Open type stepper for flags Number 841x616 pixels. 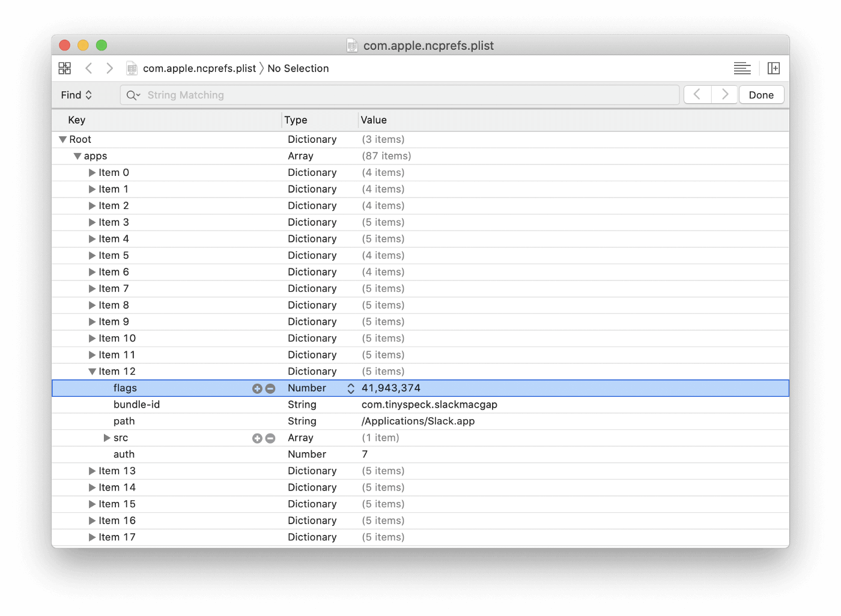[x=351, y=388]
